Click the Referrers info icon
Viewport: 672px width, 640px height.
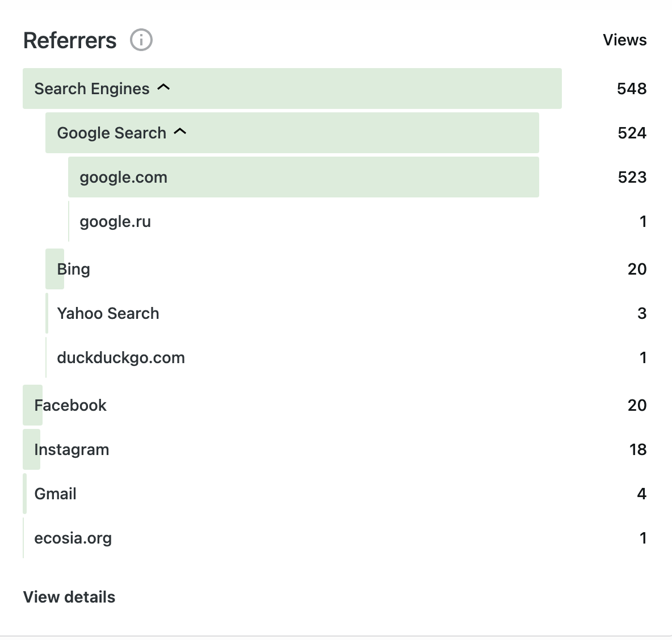(x=141, y=40)
